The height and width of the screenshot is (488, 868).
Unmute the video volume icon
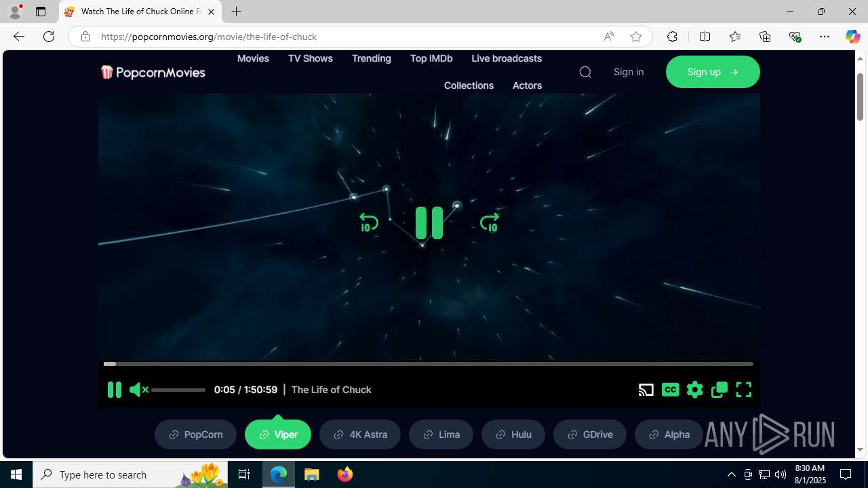pyautogui.click(x=138, y=390)
